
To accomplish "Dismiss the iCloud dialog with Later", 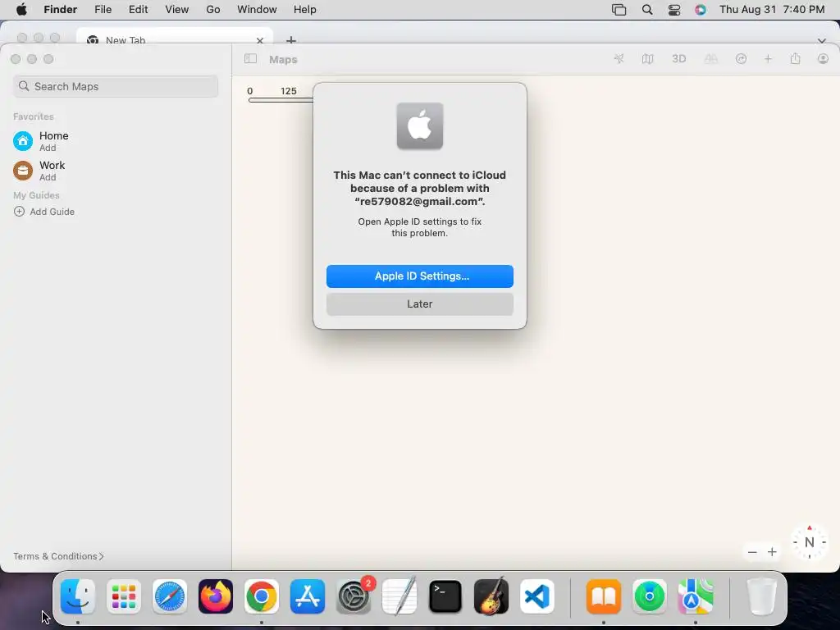I will pos(419,304).
